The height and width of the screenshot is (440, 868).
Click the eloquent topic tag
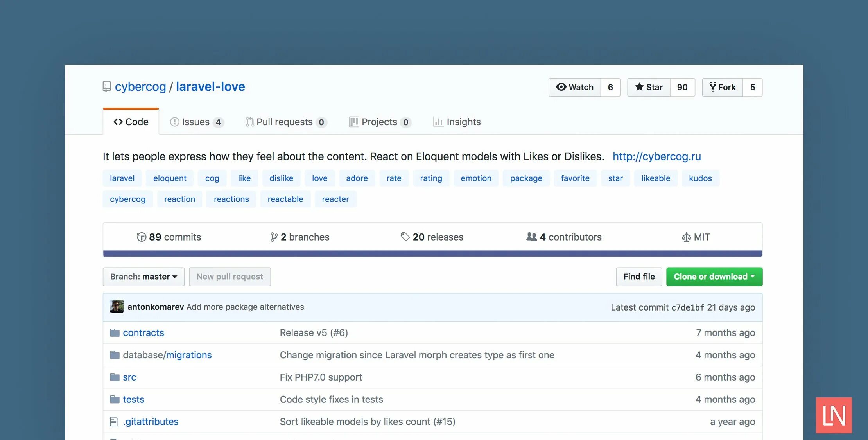pos(170,178)
